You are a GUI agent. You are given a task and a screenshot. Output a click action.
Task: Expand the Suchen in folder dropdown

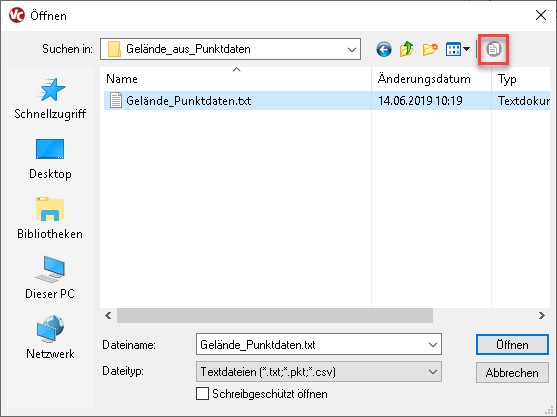352,49
